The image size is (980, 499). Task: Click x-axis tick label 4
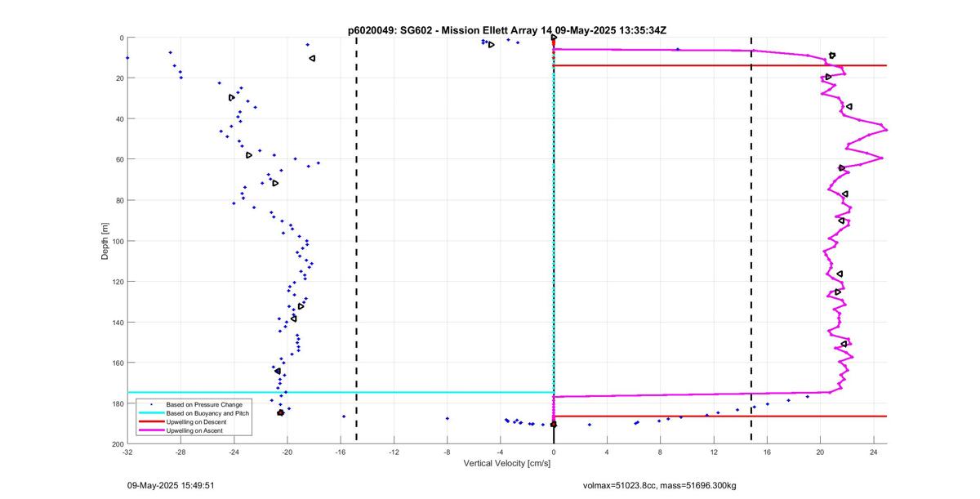click(607, 452)
